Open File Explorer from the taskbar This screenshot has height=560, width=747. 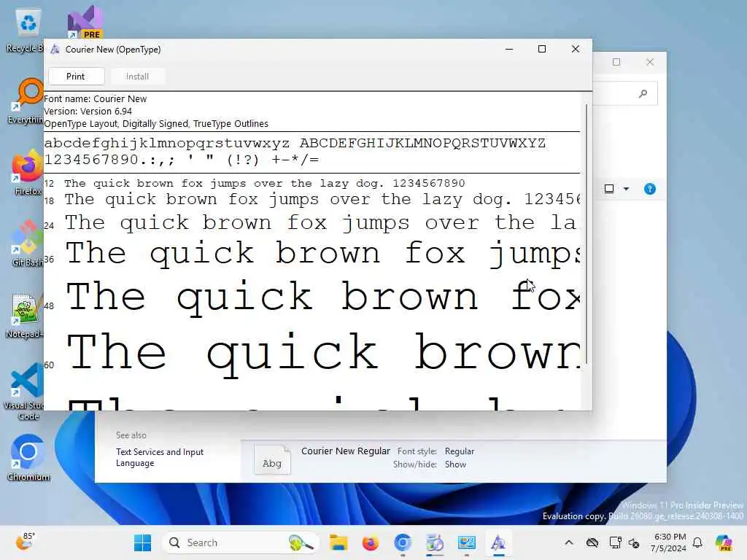(x=338, y=542)
